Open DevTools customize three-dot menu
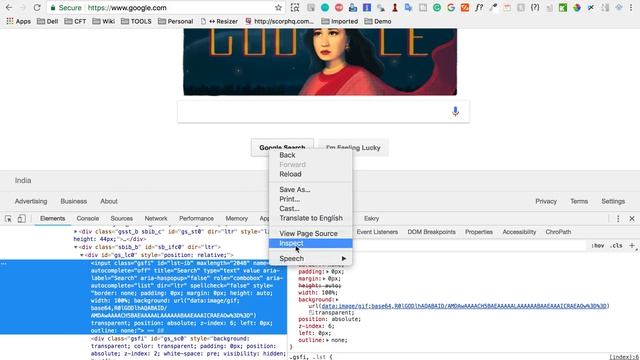The width and height of the screenshot is (640, 360). (x=618, y=219)
